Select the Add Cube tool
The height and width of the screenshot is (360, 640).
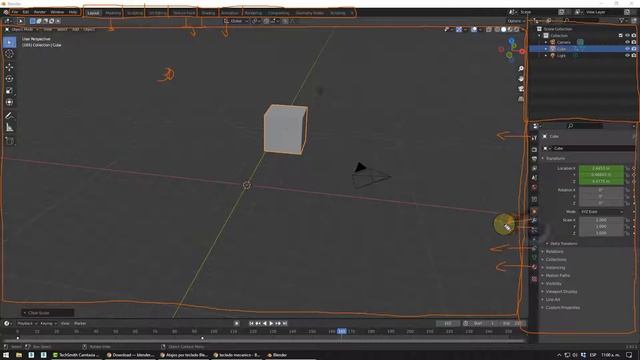click(9, 141)
